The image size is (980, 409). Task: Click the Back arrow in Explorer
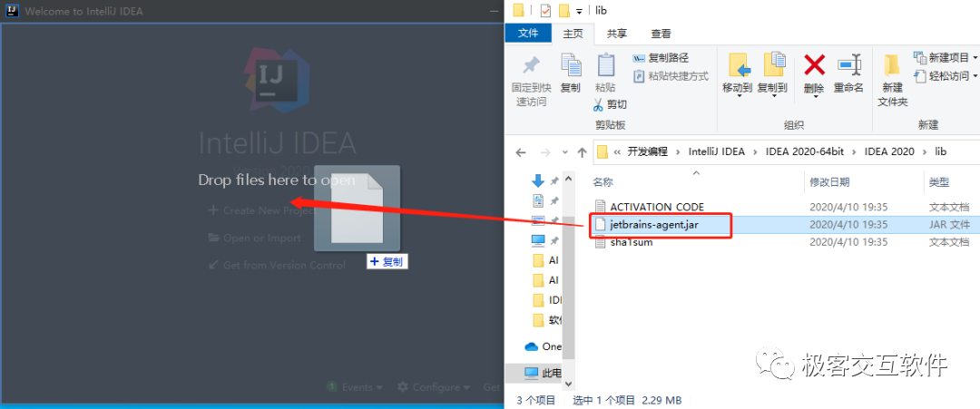point(521,151)
